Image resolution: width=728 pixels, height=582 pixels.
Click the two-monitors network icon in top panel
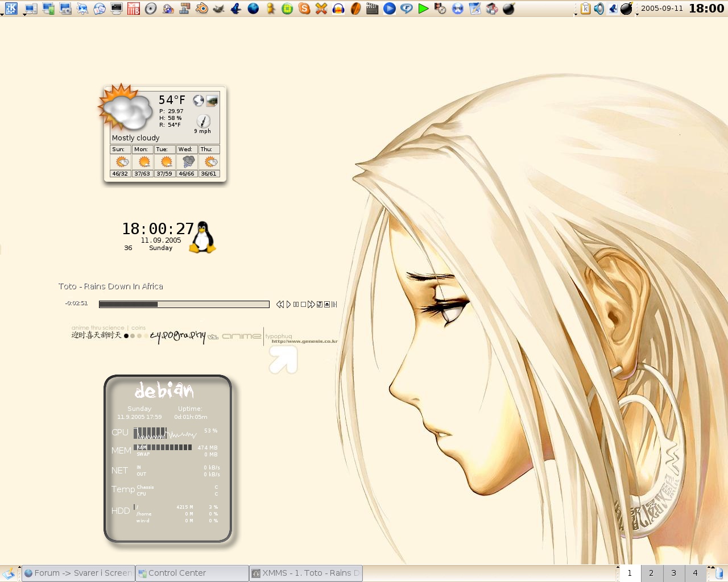coord(48,9)
